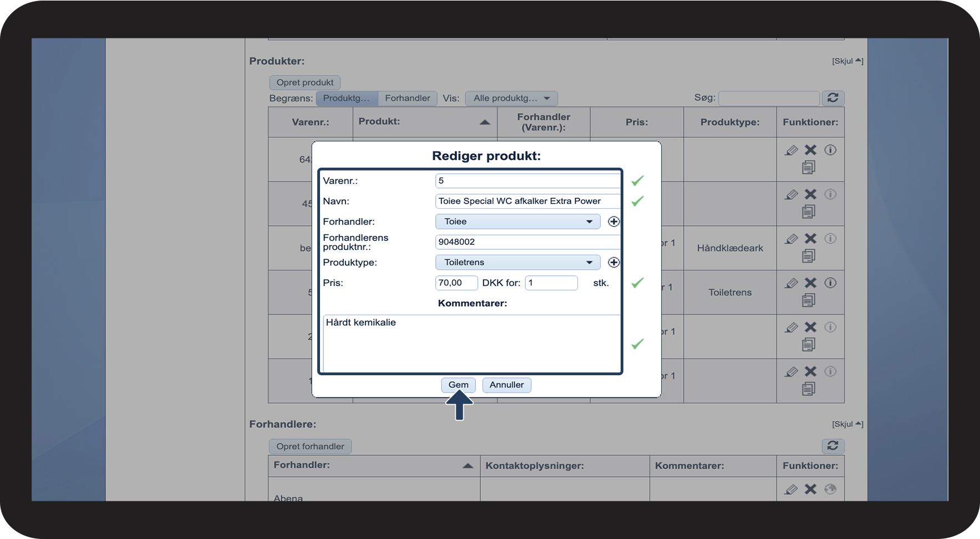Click the copy icon in Håndklædeark row
Screen dimensions: 980x539
(809, 256)
